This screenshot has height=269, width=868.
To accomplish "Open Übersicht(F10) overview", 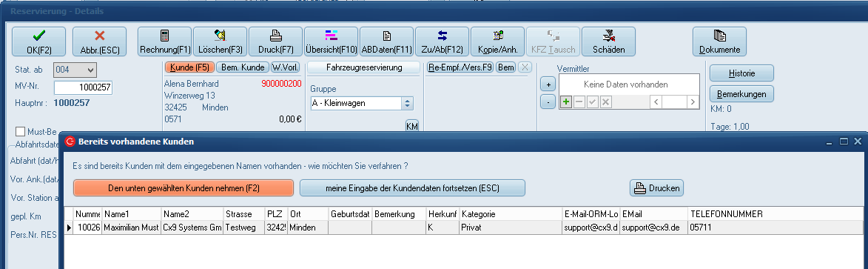I will (x=331, y=41).
